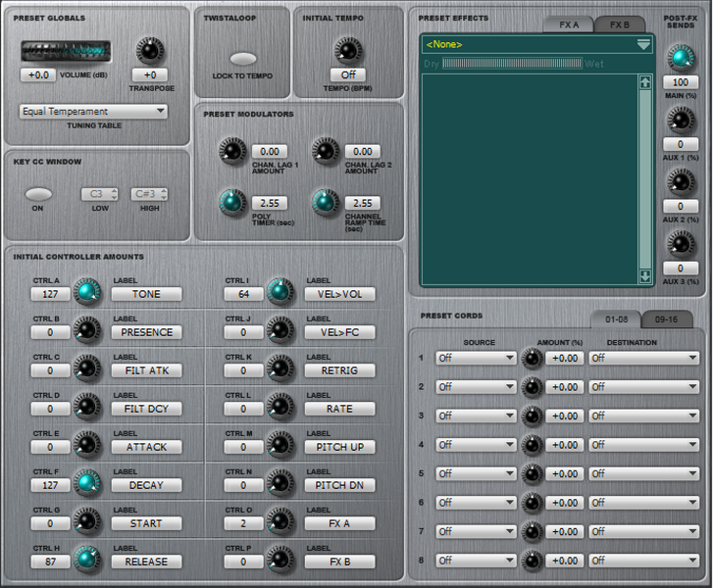Click the CTRL G Start knob
This screenshot has height=588, width=713.
click(x=87, y=520)
